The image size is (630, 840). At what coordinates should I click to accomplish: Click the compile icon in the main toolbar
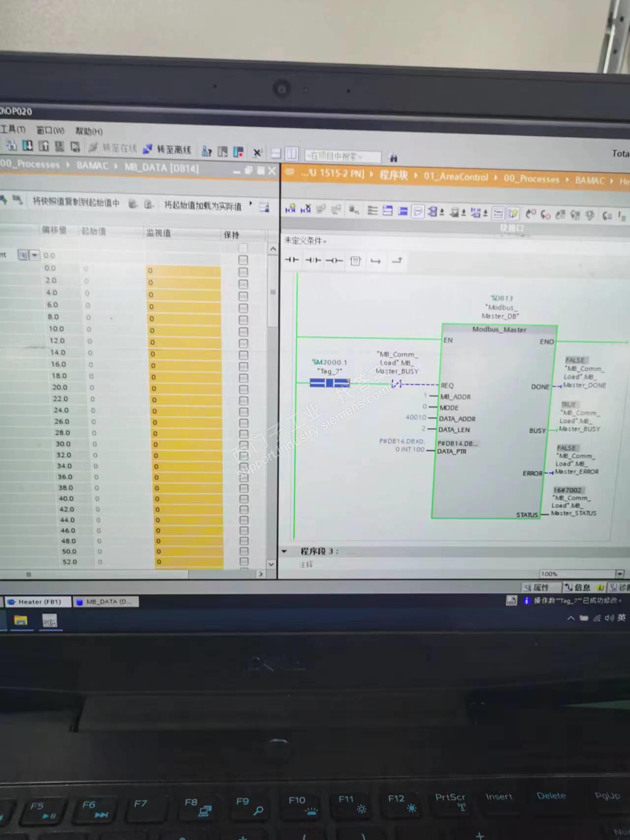coord(11,145)
